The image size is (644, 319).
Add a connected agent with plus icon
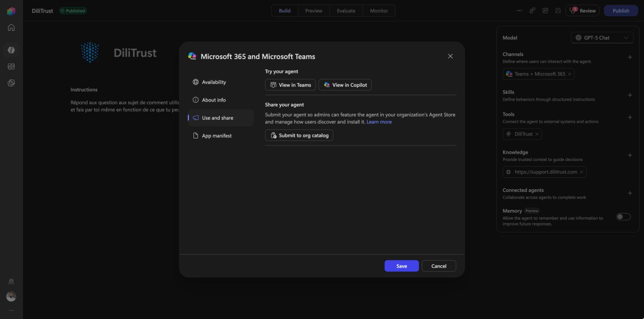[x=630, y=193]
